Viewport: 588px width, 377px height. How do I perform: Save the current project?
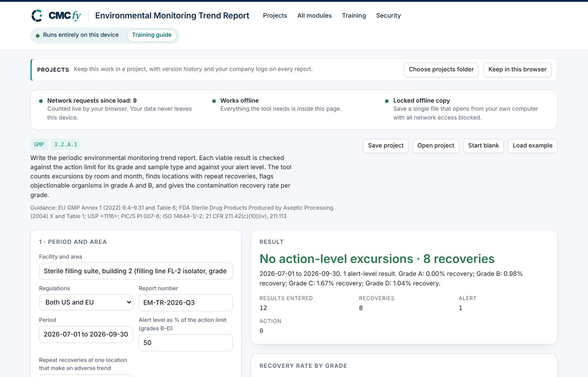pyautogui.click(x=386, y=146)
